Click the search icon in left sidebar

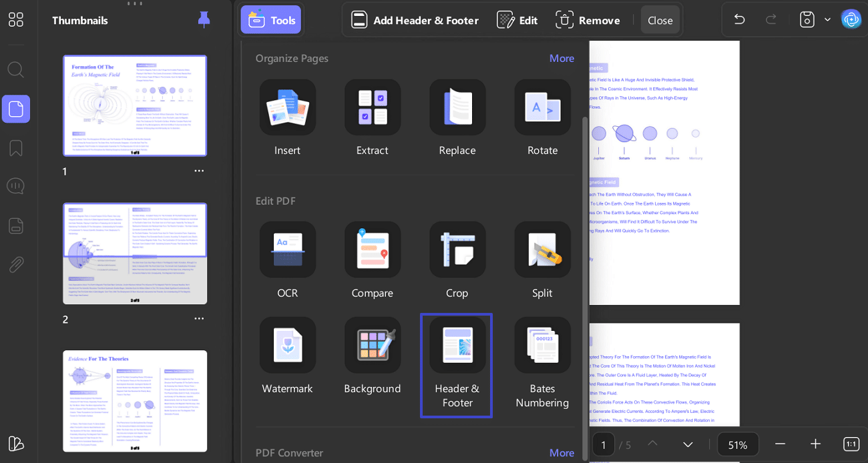point(16,69)
